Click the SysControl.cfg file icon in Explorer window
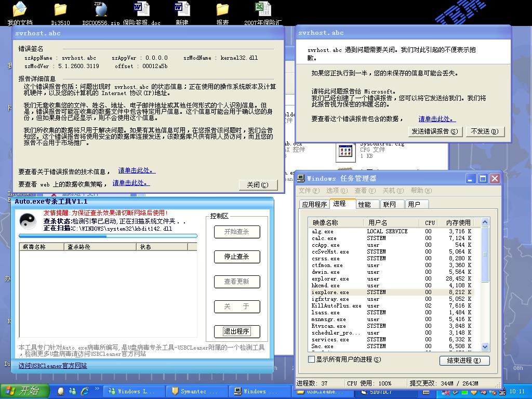 [x=345, y=152]
